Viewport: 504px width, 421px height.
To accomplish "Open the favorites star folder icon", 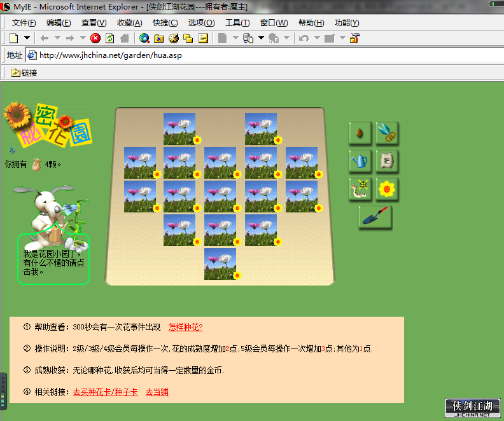I will coord(159,39).
